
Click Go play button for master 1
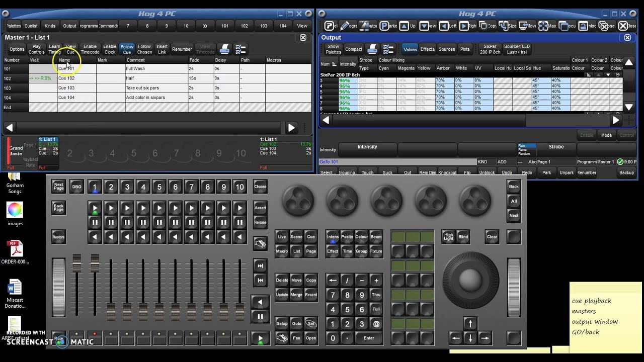point(95,208)
